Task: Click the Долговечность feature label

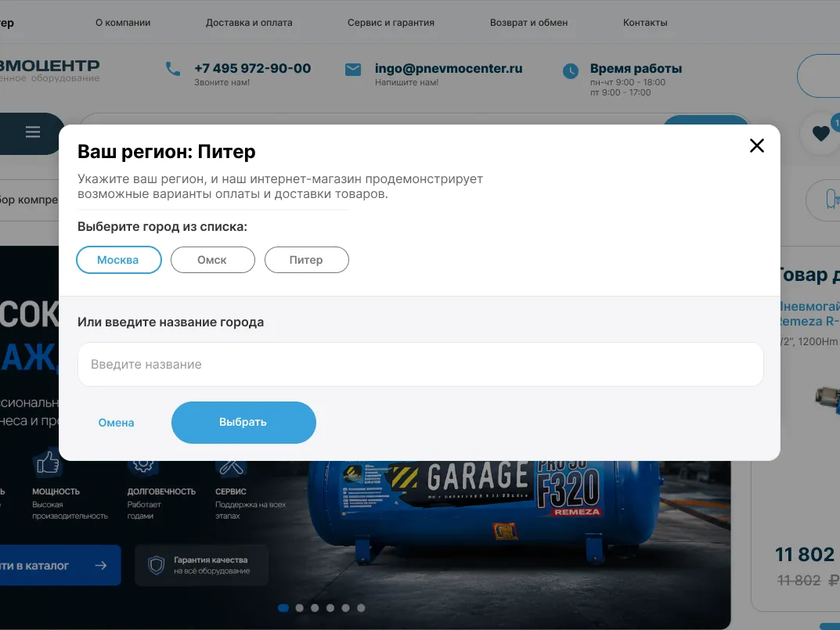Action: click(161, 491)
